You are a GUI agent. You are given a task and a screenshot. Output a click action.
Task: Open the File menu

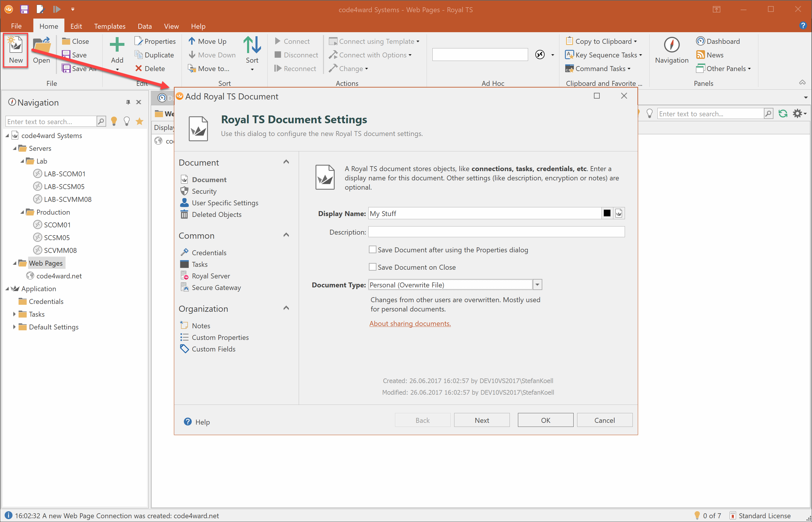point(16,26)
